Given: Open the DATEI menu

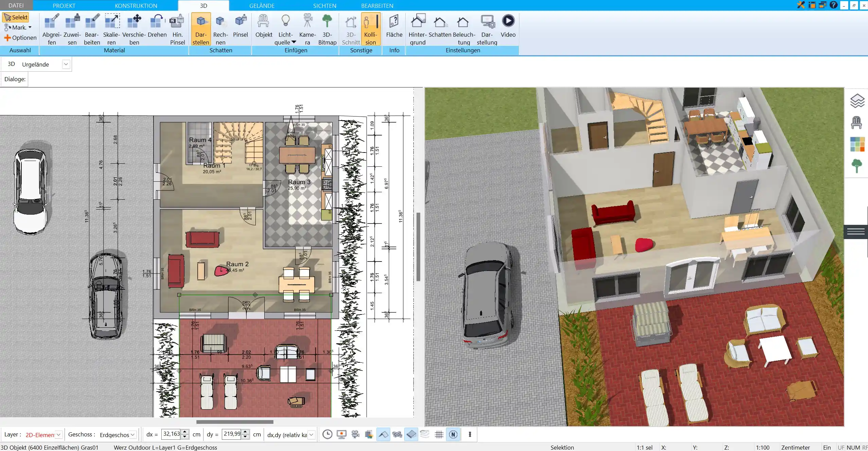Looking at the screenshot, I should (16, 5).
